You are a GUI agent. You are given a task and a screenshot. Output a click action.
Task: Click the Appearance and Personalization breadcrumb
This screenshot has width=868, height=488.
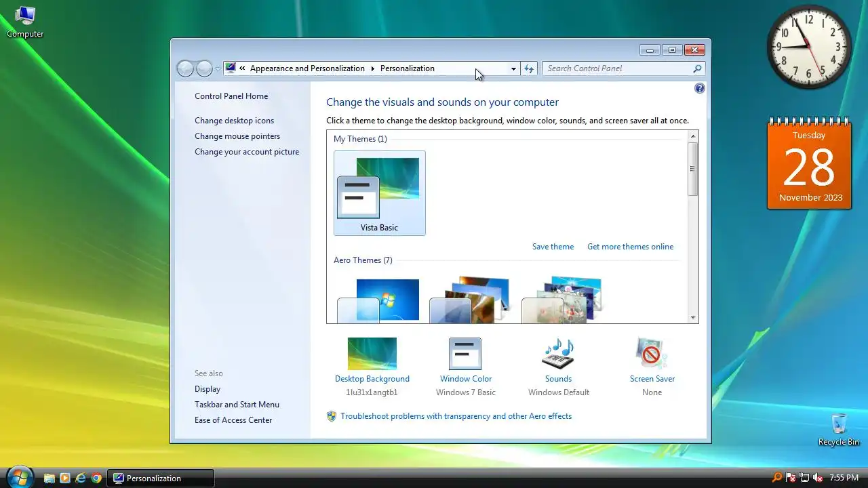point(307,68)
